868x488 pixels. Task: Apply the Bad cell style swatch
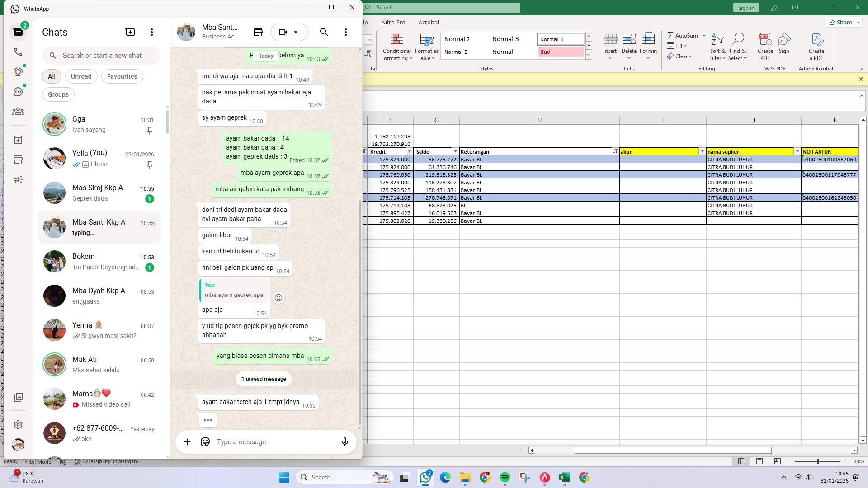pos(561,52)
